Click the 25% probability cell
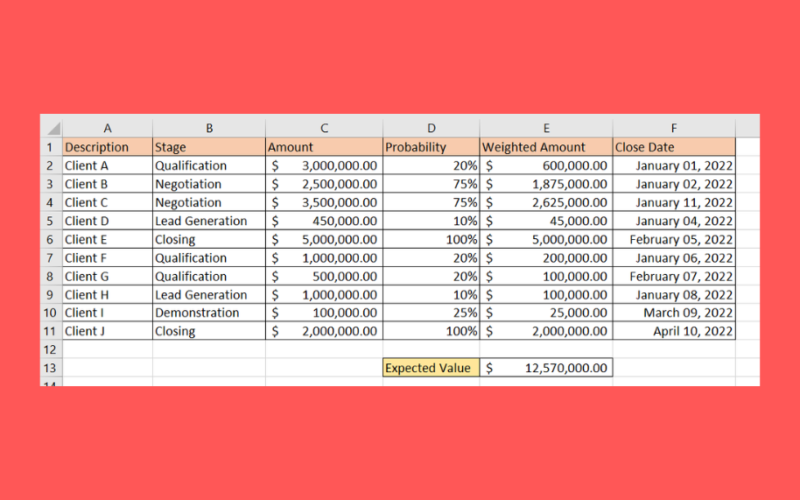The image size is (800, 500). click(431, 313)
